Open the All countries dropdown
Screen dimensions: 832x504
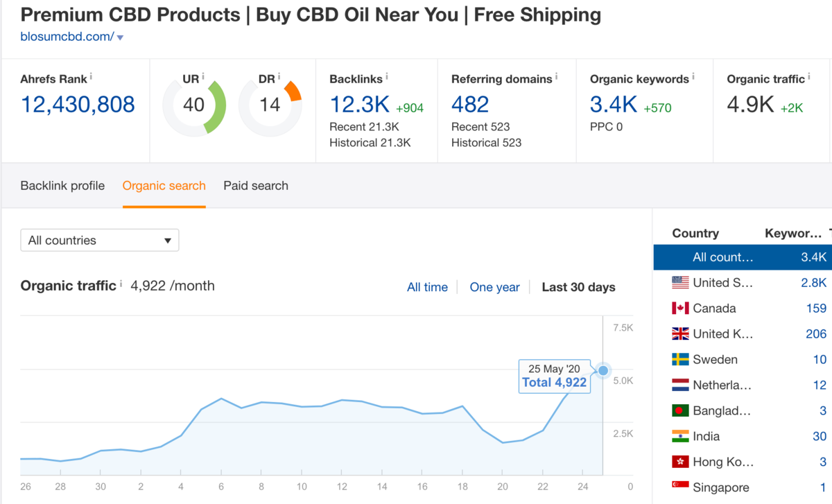99,241
